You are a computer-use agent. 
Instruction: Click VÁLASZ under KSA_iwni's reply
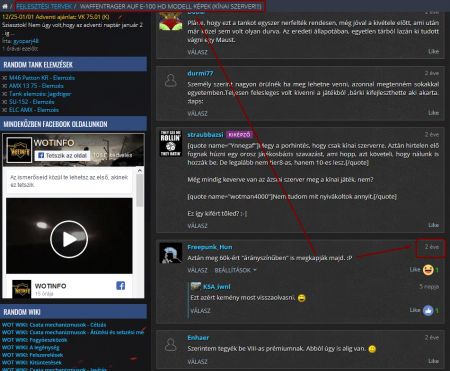tap(200, 311)
